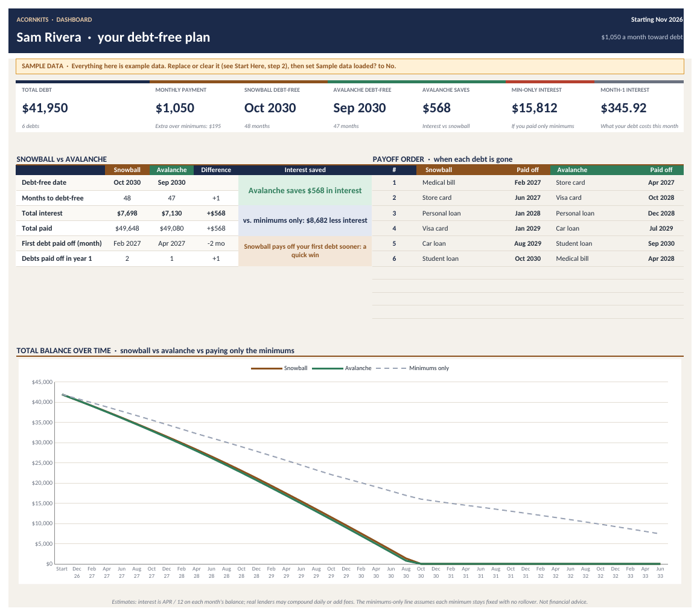700x614 pixels.
Task: Select snowball total paid cell $49,648
Action: pos(127,228)
